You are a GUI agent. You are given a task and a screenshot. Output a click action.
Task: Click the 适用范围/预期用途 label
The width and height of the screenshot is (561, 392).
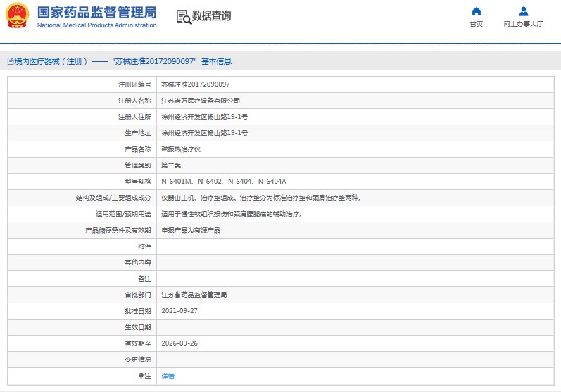[123, 214]
